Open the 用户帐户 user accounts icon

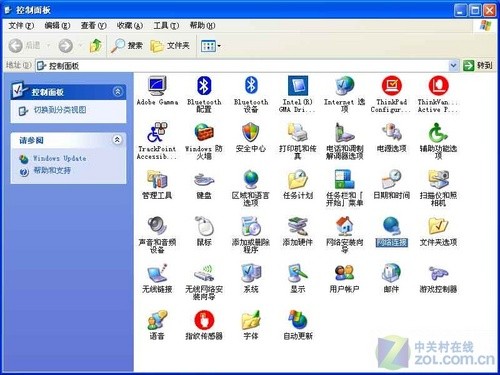pos(344,273)
